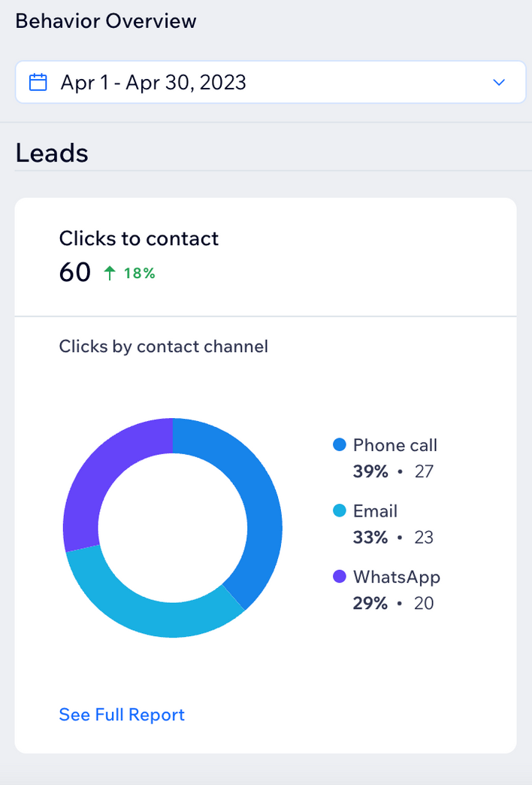Select the cyan Email donut segment
Image resolution: width=532 pixels, height=785 pixels.
pyautogui.click(x=150, y=605)
